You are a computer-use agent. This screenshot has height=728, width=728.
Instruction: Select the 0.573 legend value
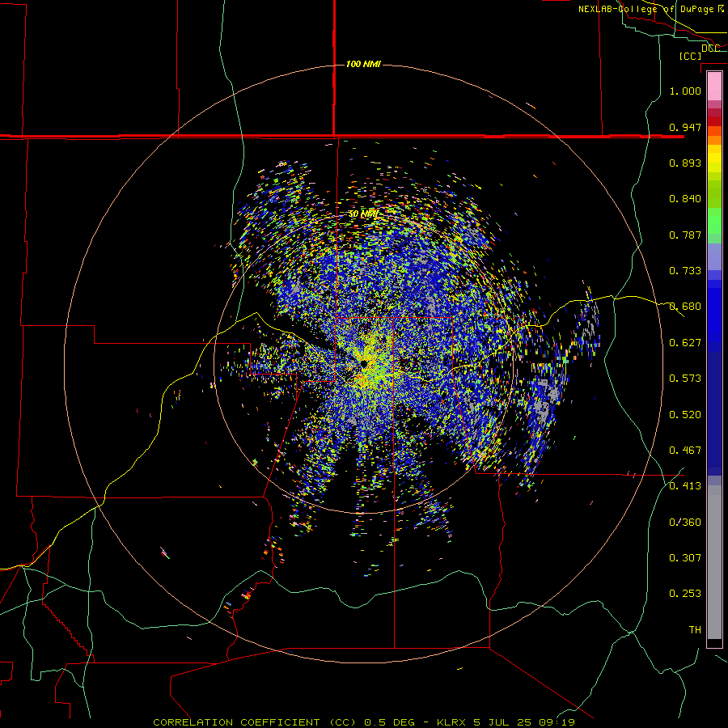(685, 379)
